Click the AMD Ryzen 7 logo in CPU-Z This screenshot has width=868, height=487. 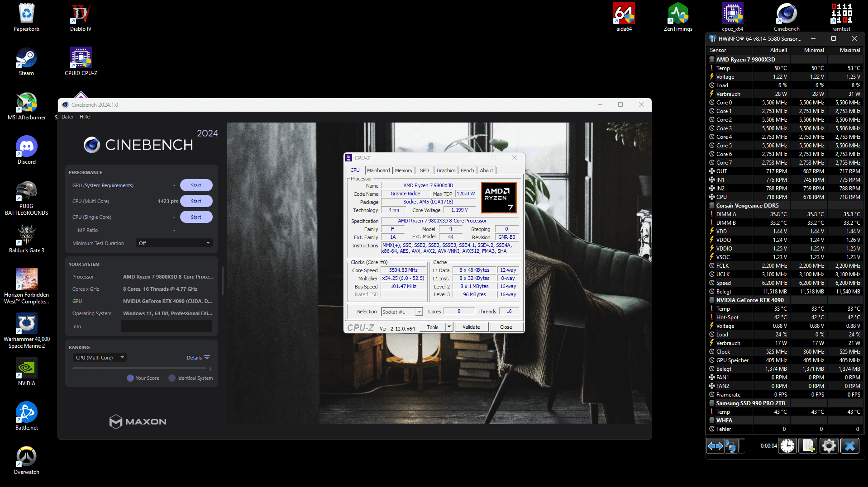tap(499, 198)
